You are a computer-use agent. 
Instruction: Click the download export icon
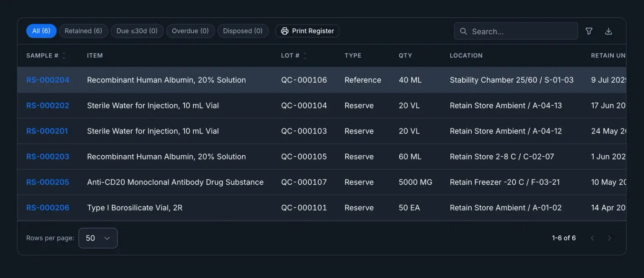tap(608, 31)
